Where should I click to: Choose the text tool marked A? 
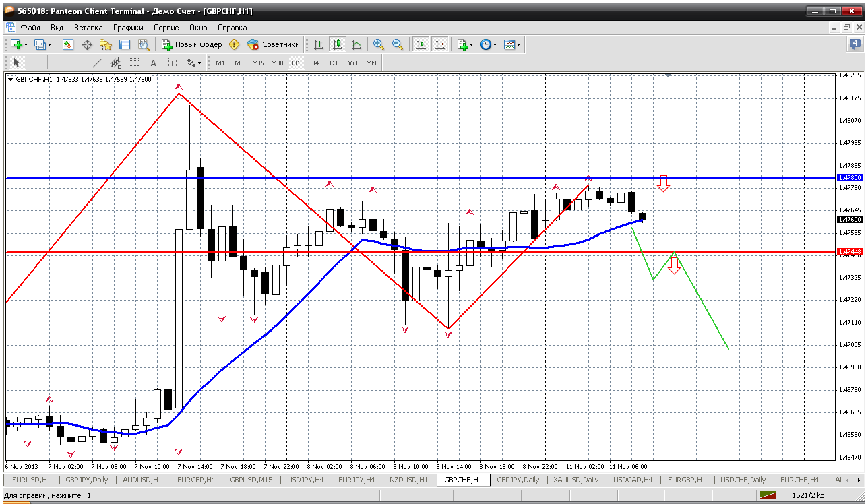tap(153, 63)
